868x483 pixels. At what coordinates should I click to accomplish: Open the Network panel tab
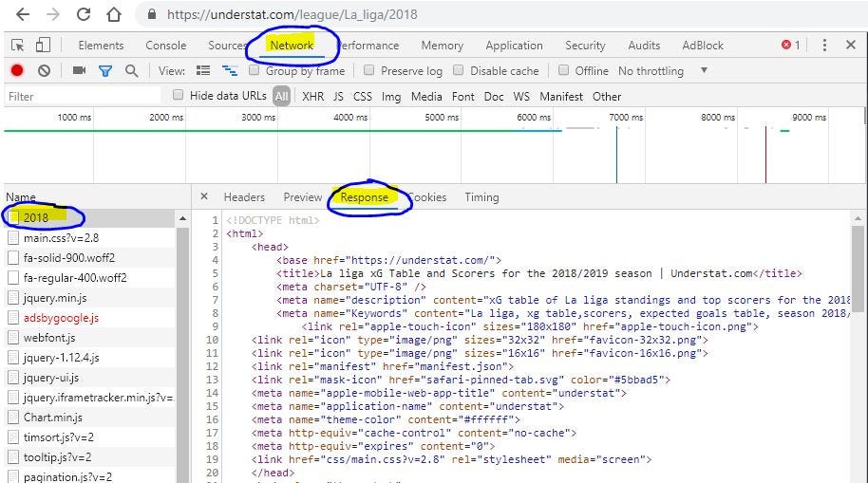[x=292, y=46]
